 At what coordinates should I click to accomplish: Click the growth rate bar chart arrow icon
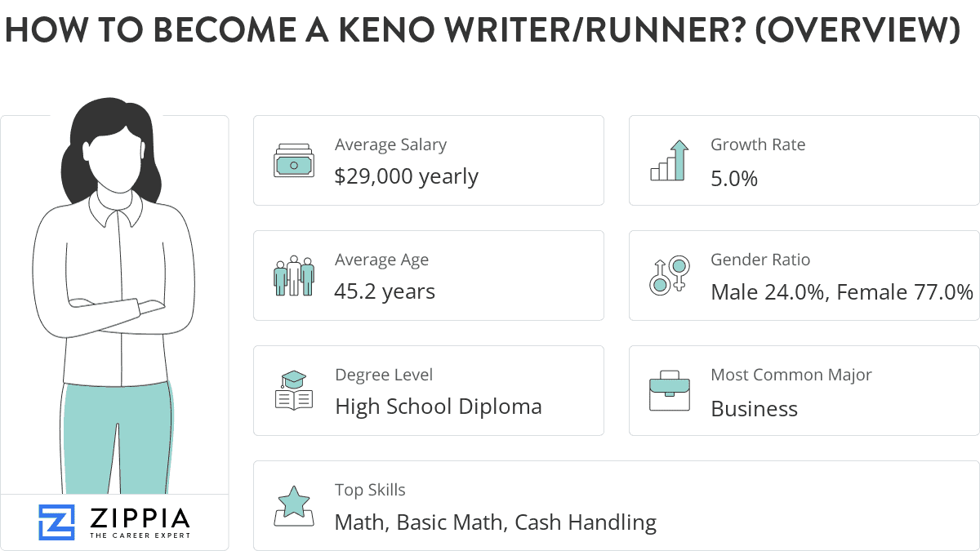coord(670,160)
